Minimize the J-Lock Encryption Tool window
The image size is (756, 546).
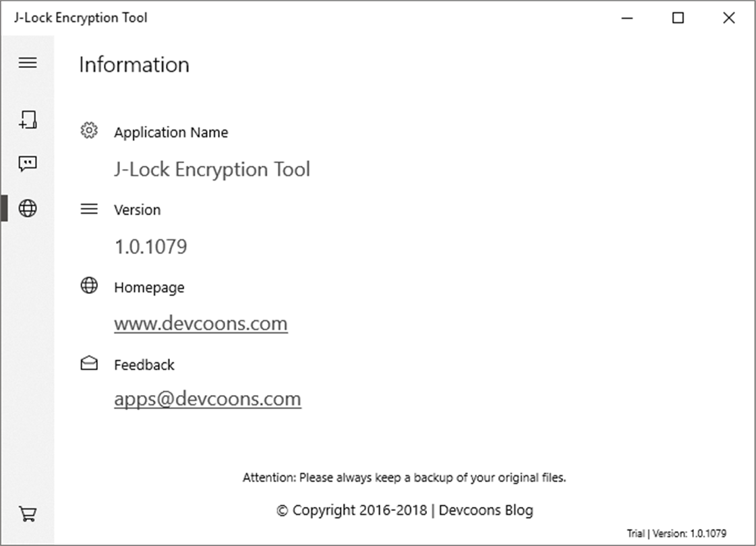pyautogui.click(x=628, y=18)
